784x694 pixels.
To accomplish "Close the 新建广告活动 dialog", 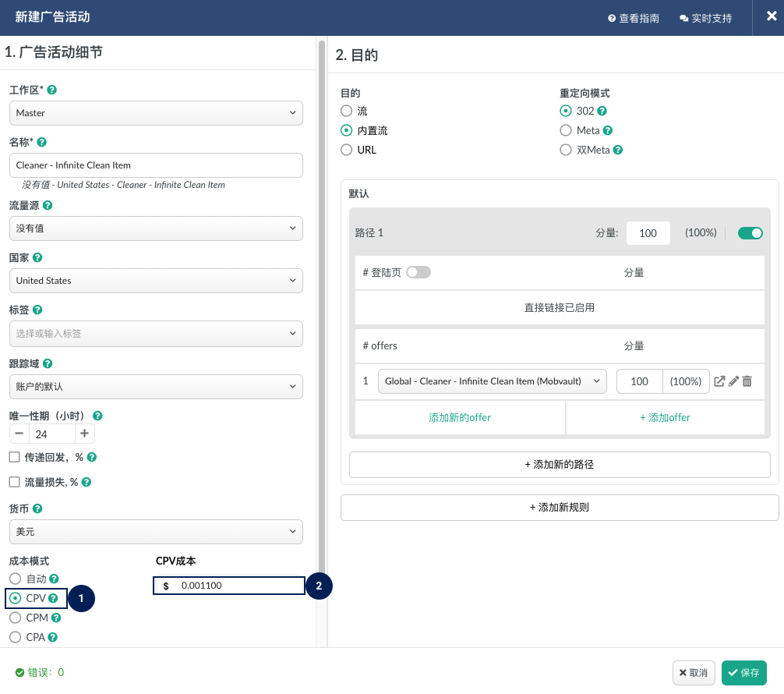I will point(772,16).
